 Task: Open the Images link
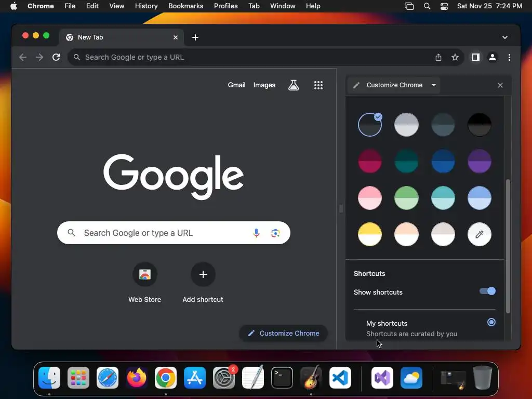tap(264, 85)
